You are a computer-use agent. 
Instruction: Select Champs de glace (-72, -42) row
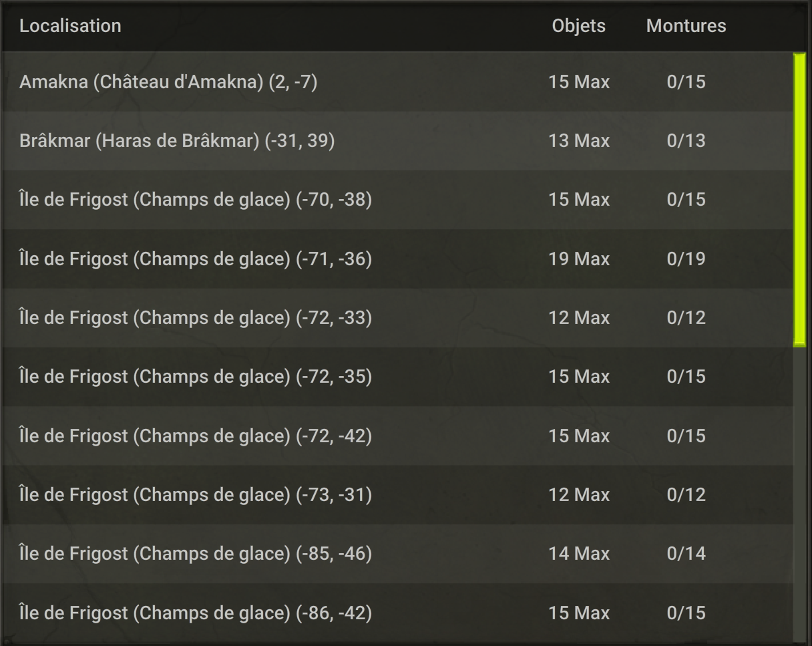pos(397,436)
